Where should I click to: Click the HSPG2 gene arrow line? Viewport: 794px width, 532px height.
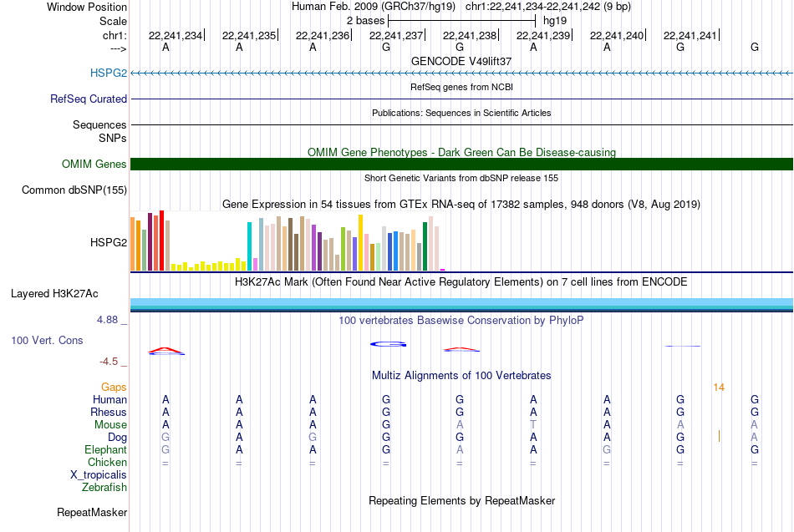tap(462, 73)
